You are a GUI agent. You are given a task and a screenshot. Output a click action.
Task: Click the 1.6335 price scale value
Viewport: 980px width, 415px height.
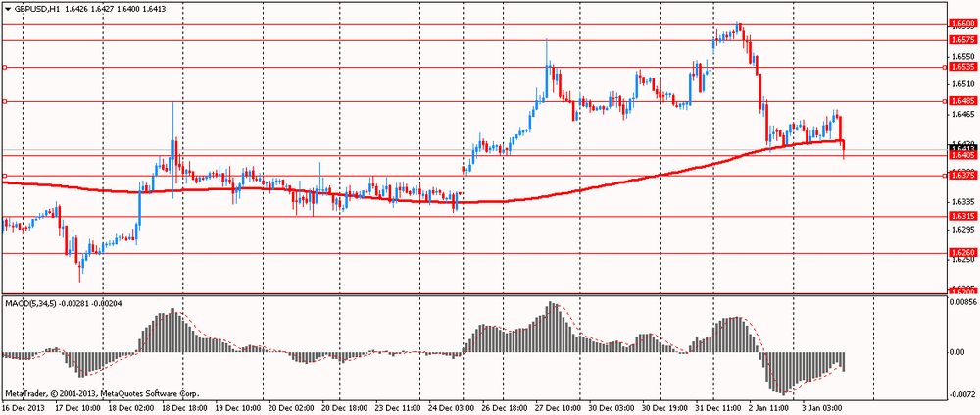(961, 202)
